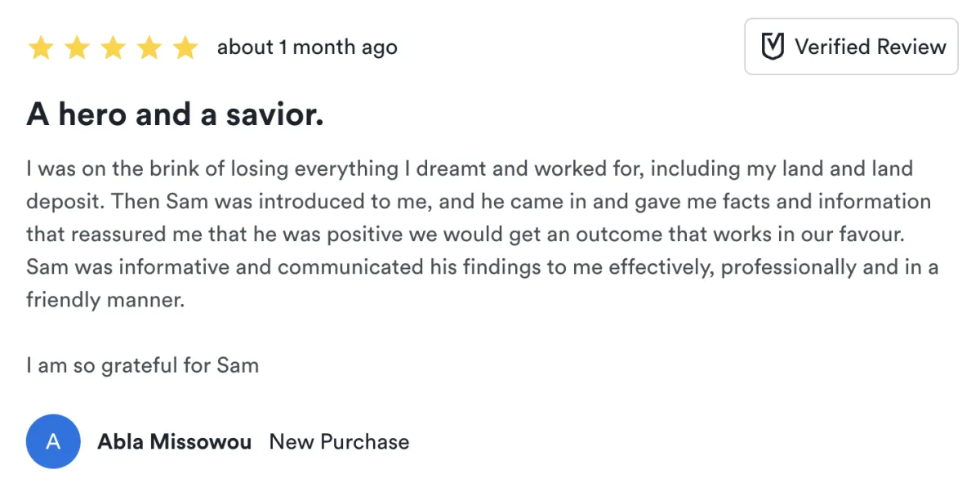Screen dimensions: 980x492
Task: Click the 'Verified Review' text label
Action: 871,47
